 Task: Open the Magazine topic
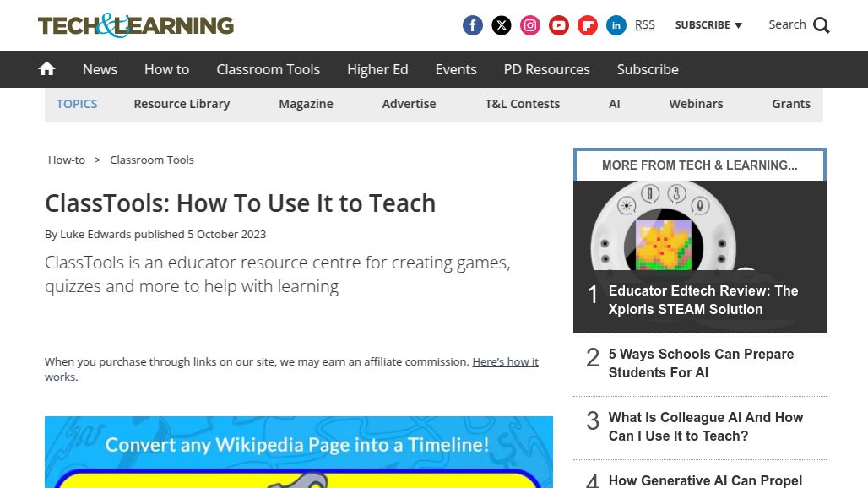(306, 104)
